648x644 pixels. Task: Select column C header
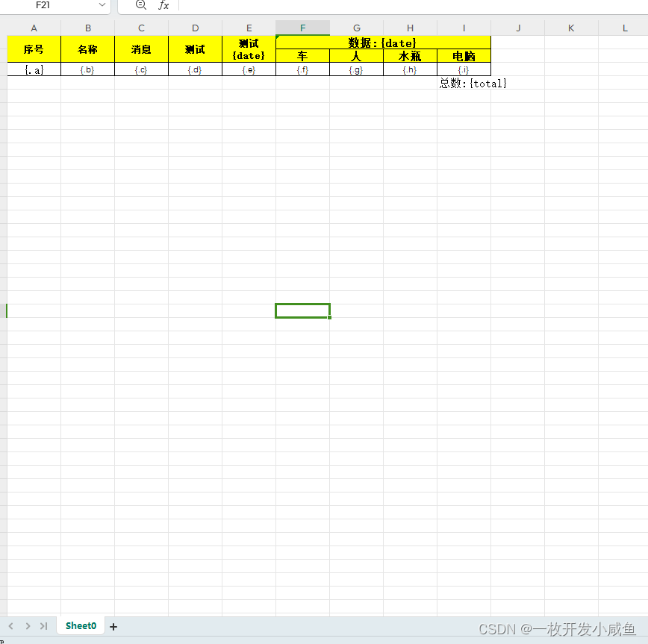[x=141, y=28]
